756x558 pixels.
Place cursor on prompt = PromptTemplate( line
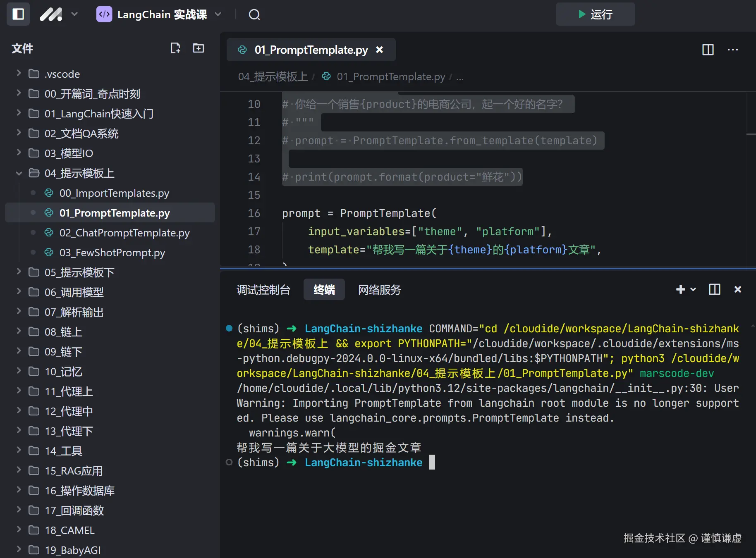tap(359, 213)
